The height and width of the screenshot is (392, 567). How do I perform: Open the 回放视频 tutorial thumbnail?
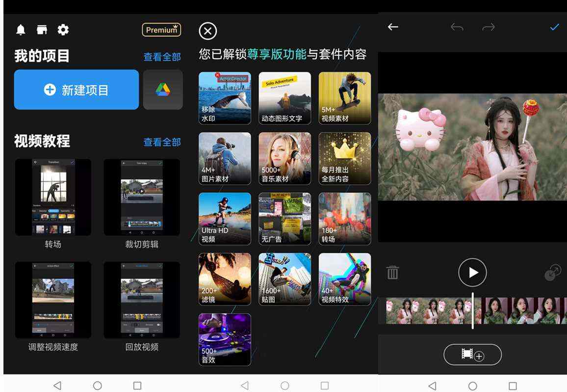[142, 300]
